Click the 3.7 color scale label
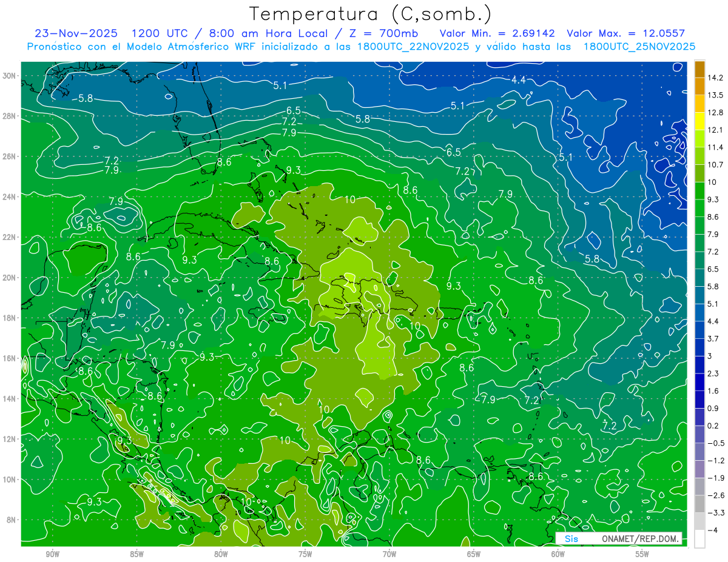This screenshot has width=728, height=562. [713, 338]
